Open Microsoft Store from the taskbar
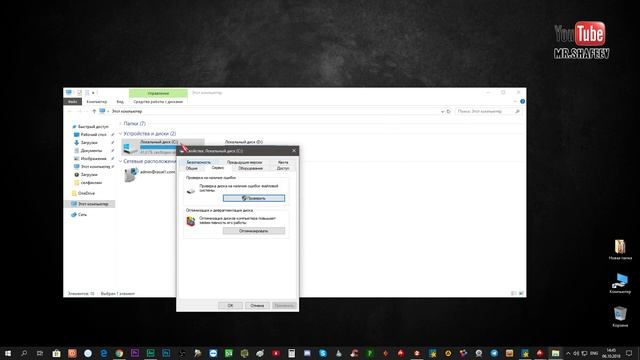 [x=56, y=353]
